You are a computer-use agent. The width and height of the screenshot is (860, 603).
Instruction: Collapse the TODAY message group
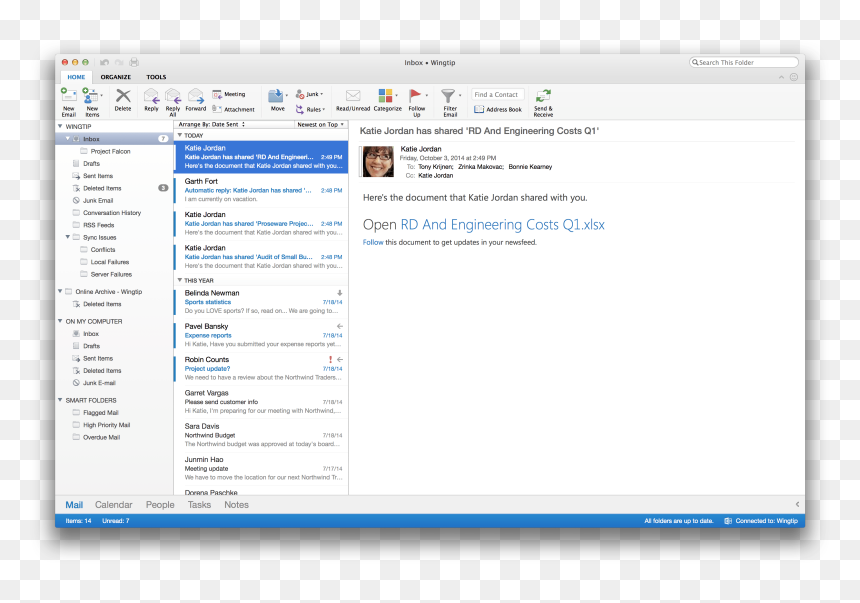[x=180, y=135]
